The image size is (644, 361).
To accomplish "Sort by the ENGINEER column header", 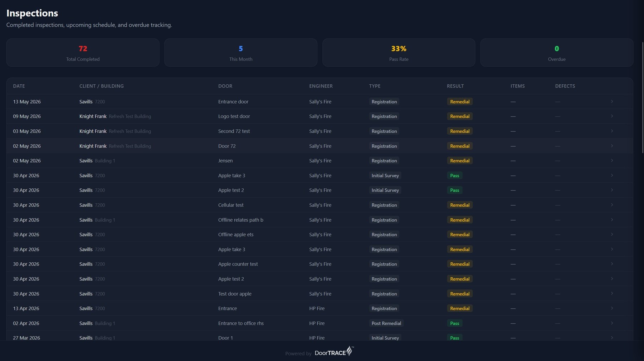I will [321, 86].
